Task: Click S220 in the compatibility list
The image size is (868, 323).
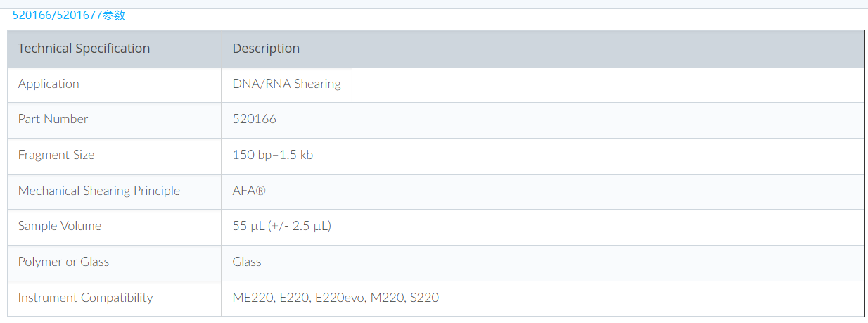Action: [x=423, y=298]
